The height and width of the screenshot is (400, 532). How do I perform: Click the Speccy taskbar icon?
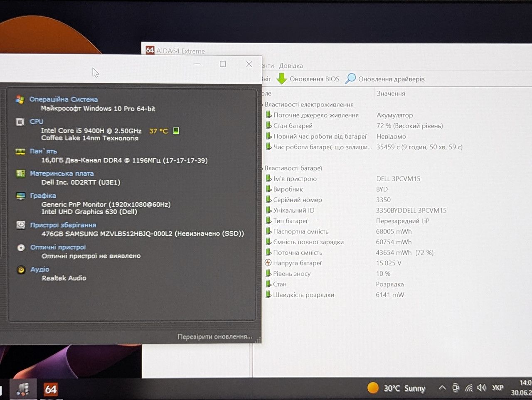22,389
